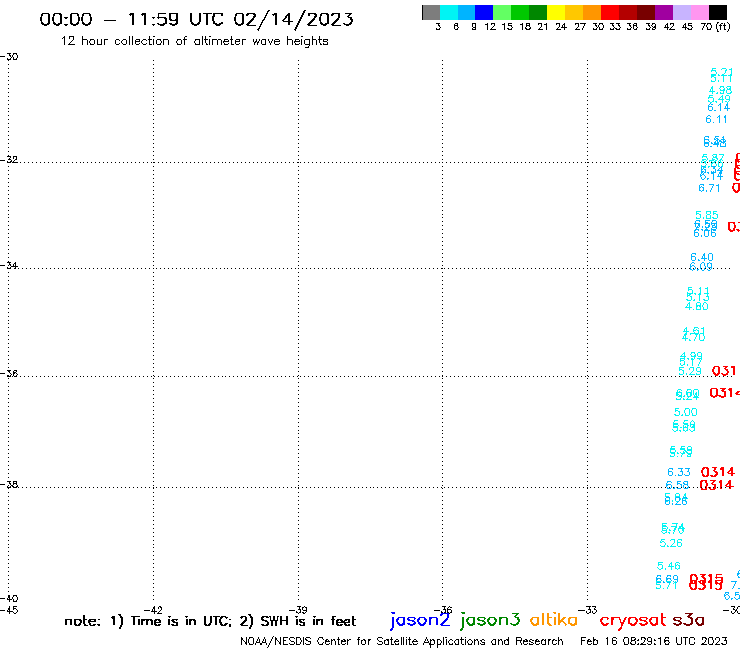Click the '-34' latitude axis label
The width and height of the screenshot is (740, 650).
[x=9, y=266]
